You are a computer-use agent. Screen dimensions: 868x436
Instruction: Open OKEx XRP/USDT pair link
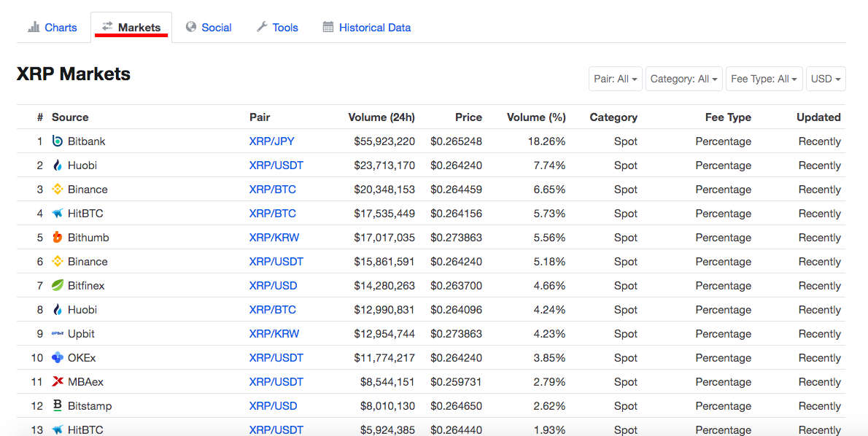tap(276, 358)
